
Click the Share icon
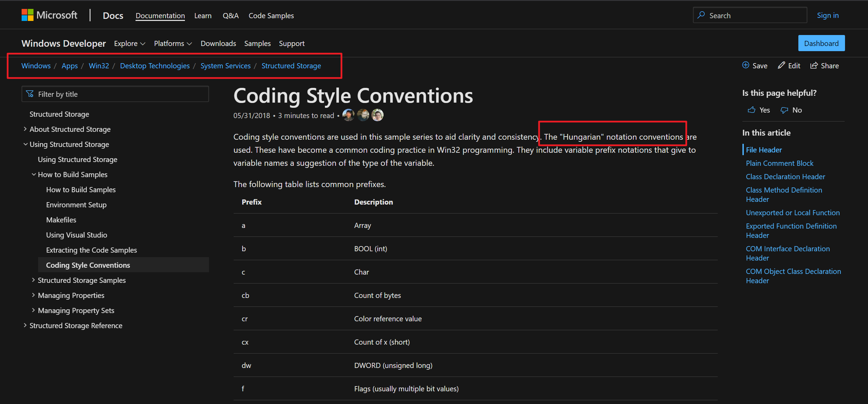(814, 66)
